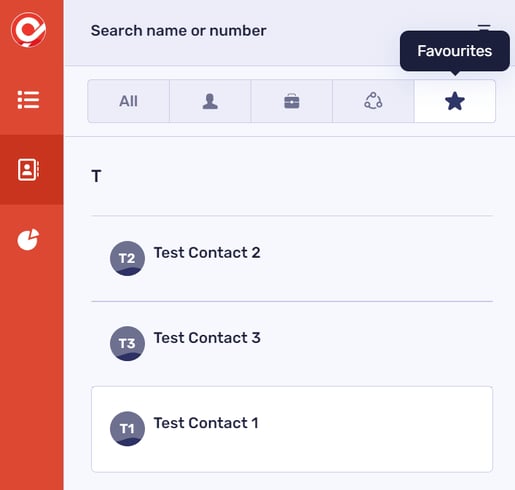Open the menu icon beside search
The height and width of the screenshot is (490, 515).
(484, 27)
